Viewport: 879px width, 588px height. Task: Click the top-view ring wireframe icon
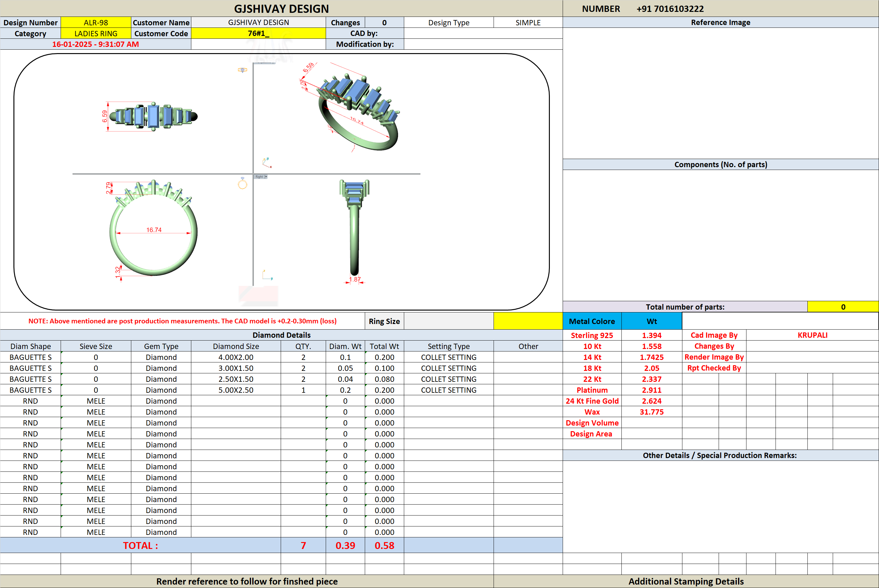(x=242, y=70)
